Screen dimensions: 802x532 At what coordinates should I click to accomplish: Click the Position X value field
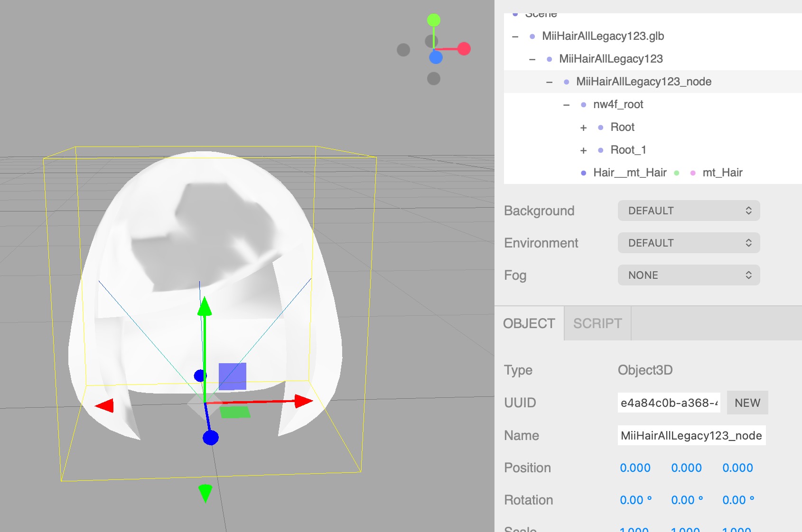(635, 468)
